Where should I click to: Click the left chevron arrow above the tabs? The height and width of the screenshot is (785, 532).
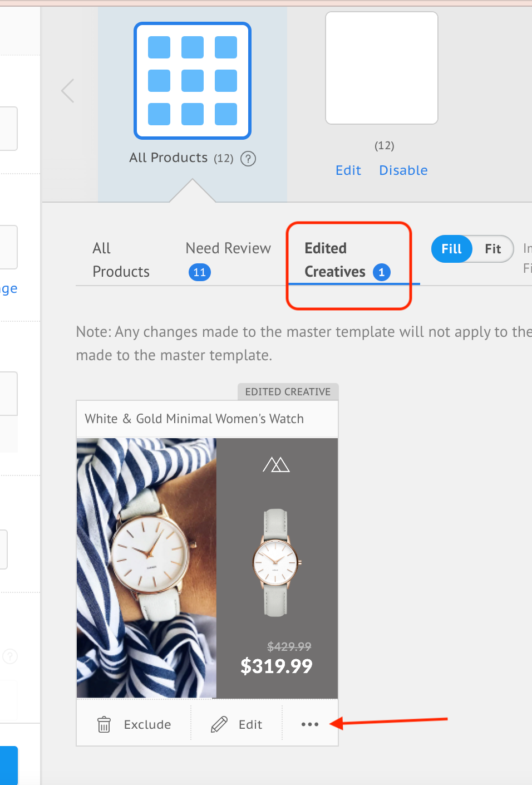coord(68,91)
